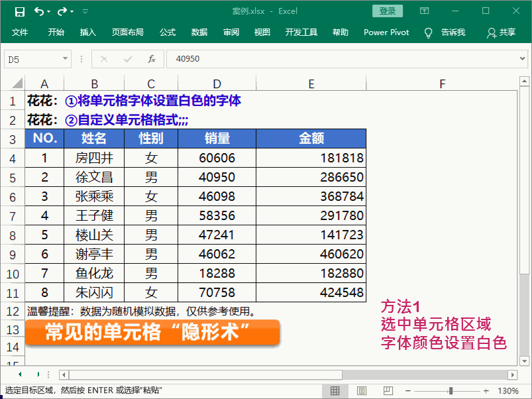This screenshot has height=399, width=532.
Task: Click the zoom in plus button
Action: 486,391
